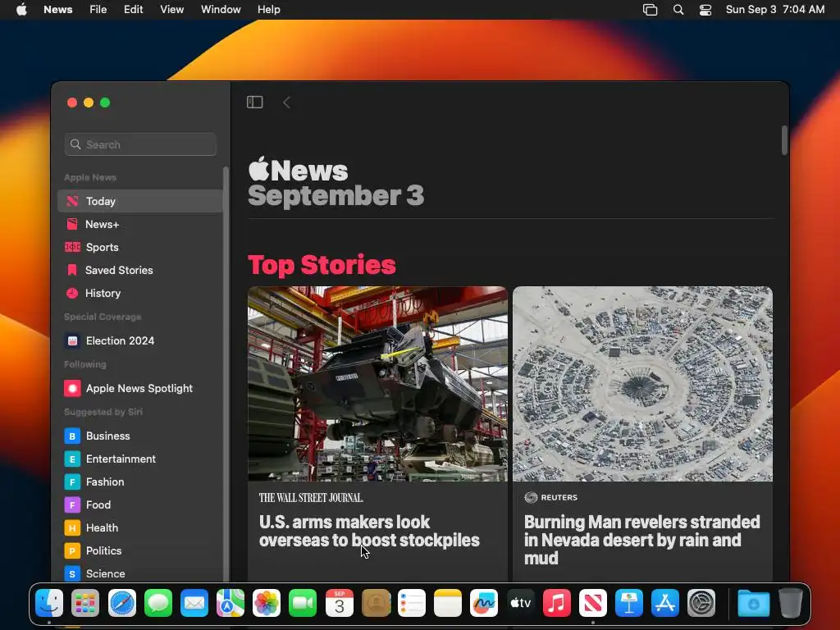The width and height of the screenshot is (840, 630).
Task: Open the Burning Man revelers story headline
Action: pos(641,540)
